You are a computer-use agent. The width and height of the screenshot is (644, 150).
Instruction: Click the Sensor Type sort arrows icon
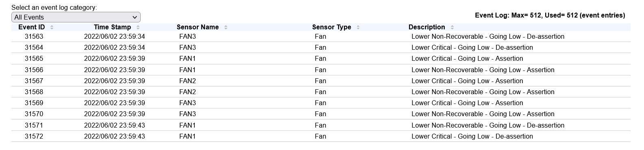click(358, 27)
